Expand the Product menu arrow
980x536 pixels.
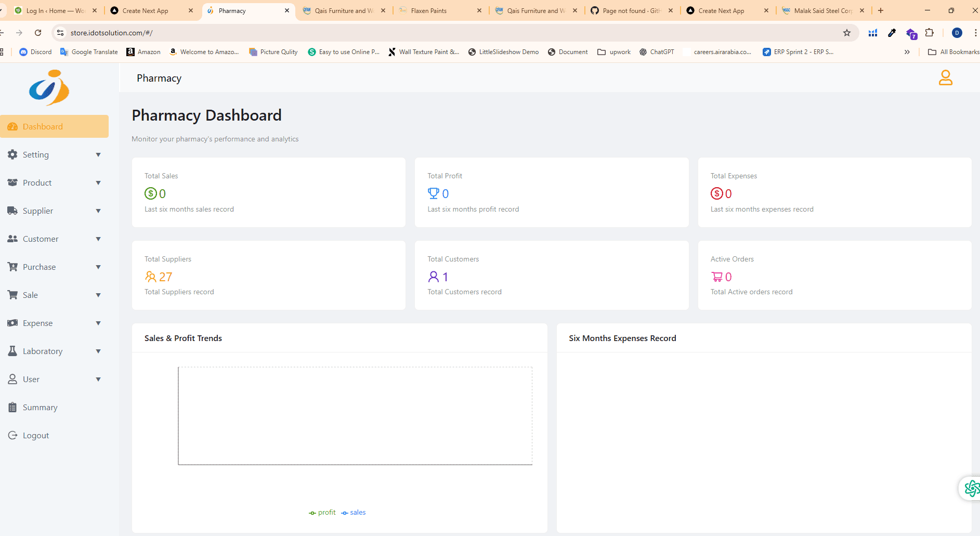pyautogui.click(x=98, y=182)
